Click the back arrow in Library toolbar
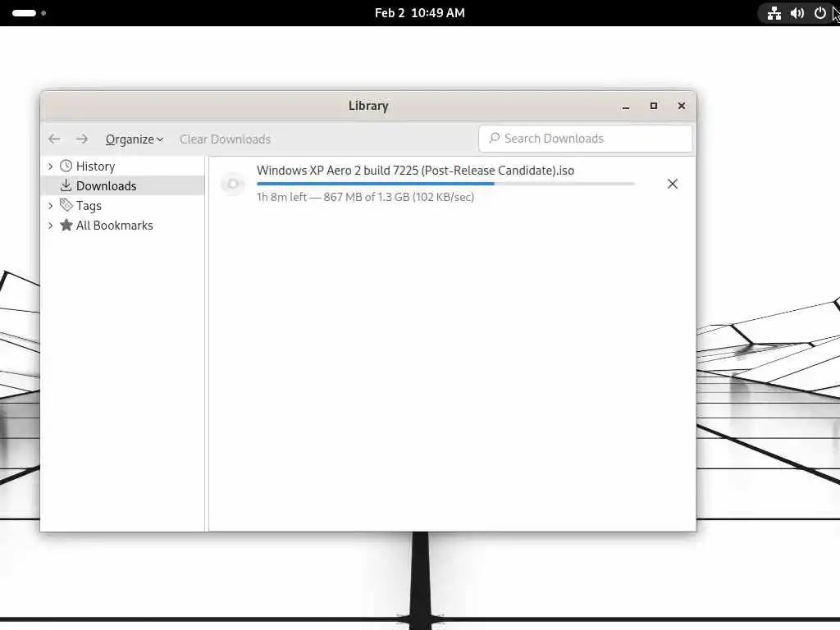 (54, 139)
